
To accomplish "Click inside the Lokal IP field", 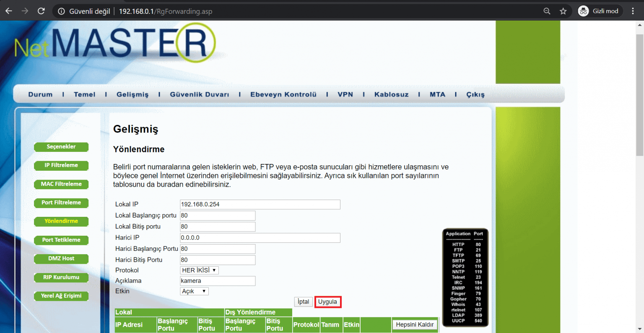I will point(260,204).
